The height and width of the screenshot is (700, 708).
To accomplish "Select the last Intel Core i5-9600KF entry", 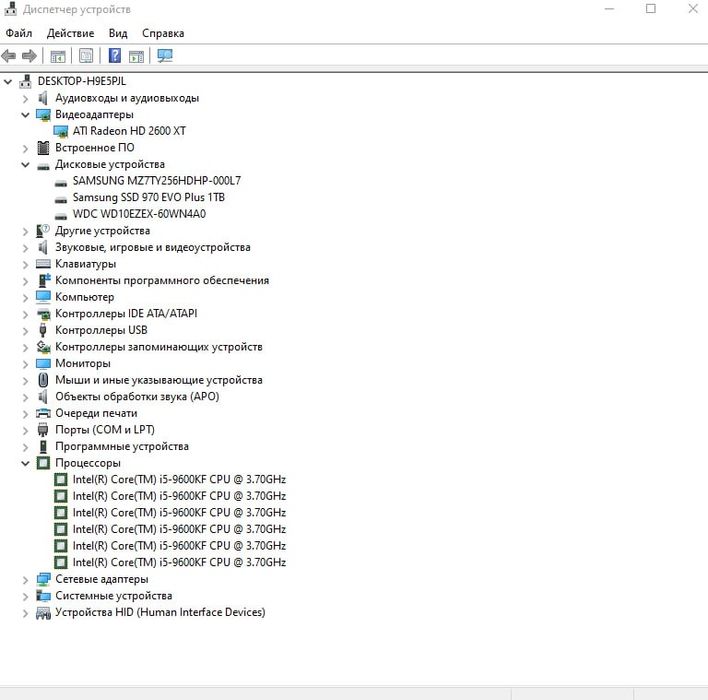I will (179, 562).
